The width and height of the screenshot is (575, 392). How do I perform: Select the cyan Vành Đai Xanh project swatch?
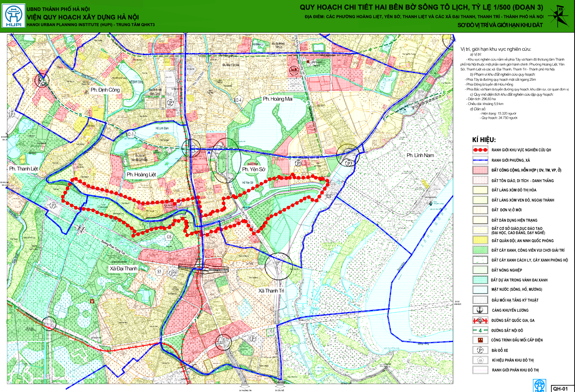pyautogui.click(x=480, y=280)
